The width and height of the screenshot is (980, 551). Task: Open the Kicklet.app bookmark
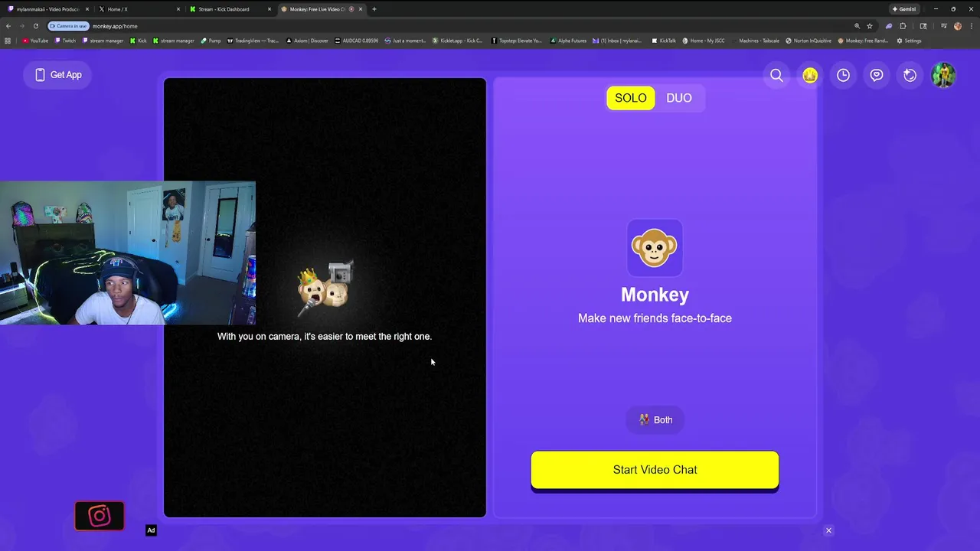[457, 41]
